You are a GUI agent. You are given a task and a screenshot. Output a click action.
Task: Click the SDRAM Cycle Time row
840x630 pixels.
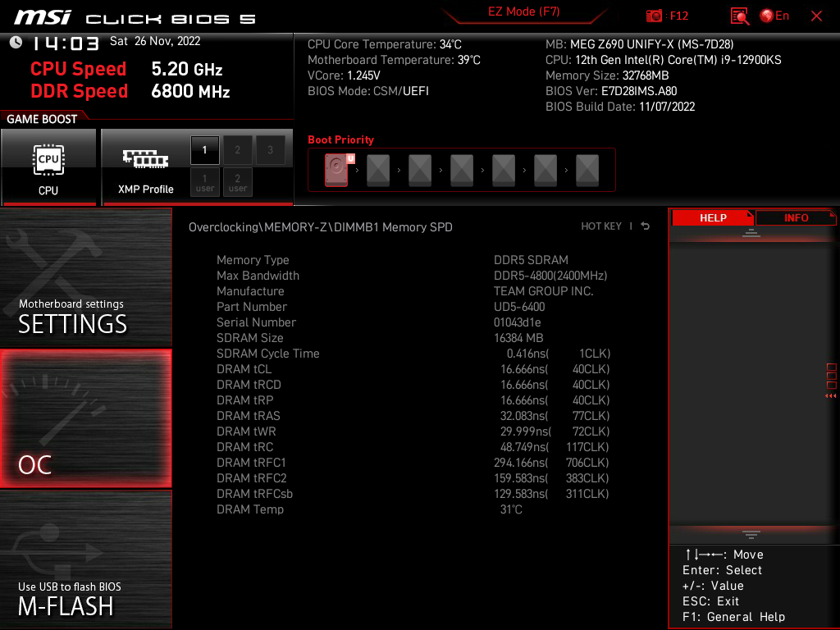coord(413,353)
